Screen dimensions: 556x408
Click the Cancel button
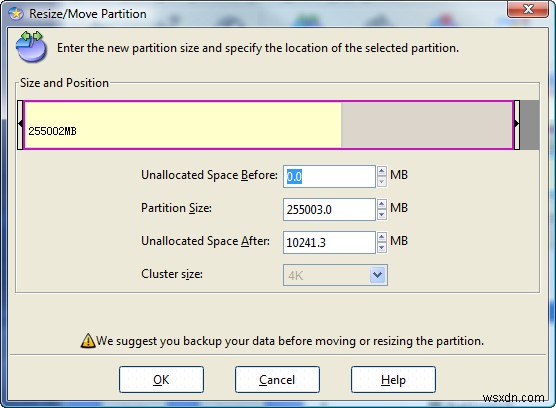[277, 380]
